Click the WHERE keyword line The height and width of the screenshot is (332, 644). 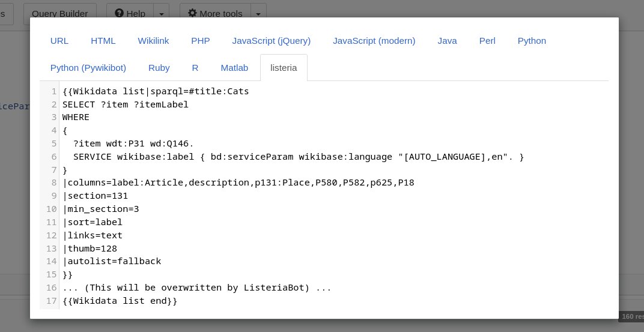click(76, 117)
